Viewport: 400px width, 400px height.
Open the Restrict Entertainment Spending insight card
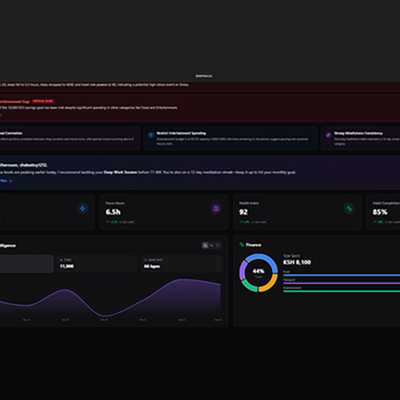pyautogui.click(x=230, y=138)
